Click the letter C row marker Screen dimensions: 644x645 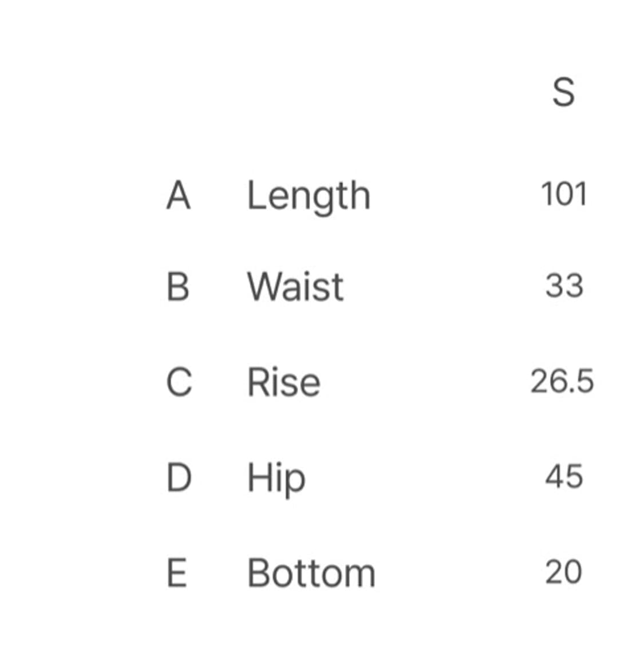[x=179, y=382]
